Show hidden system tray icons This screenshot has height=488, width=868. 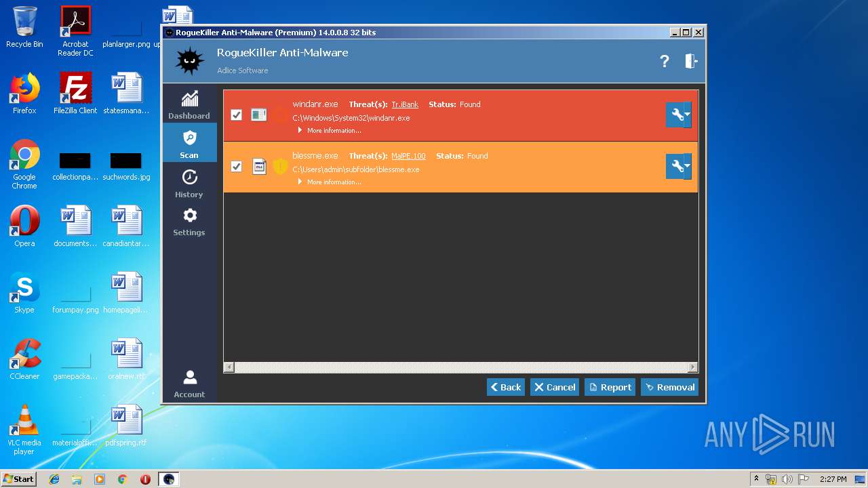click(x=756, y=479)
